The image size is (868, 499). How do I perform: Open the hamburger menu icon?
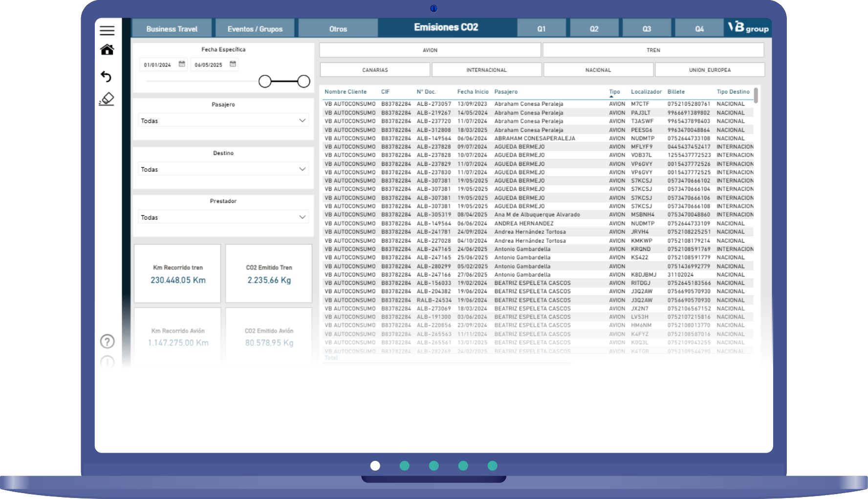(x=107, y=30)
